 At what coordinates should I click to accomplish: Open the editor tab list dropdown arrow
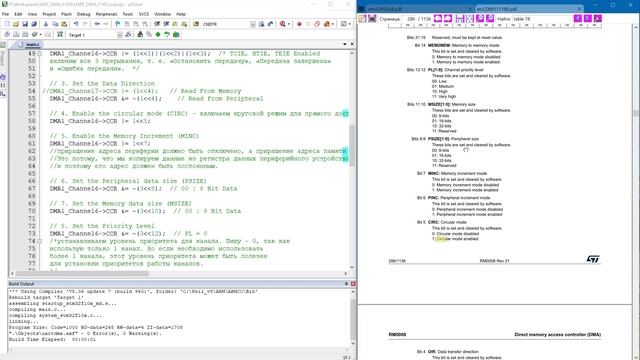(x=345, y=44)
